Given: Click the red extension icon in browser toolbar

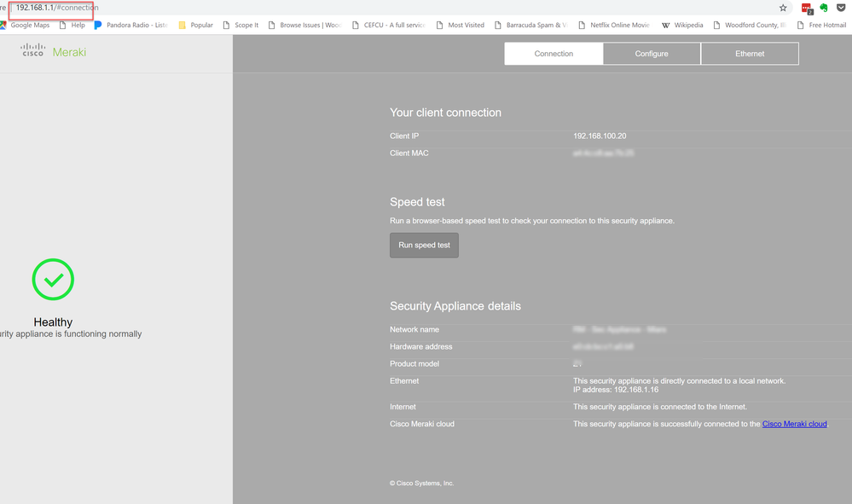Looking at the screenshot, I should tap(806, 9).
